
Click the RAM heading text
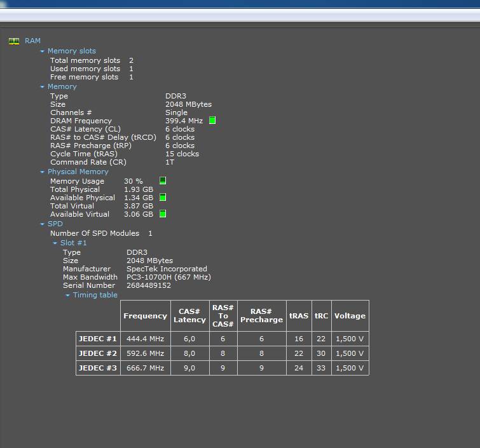tap(32, 41)
